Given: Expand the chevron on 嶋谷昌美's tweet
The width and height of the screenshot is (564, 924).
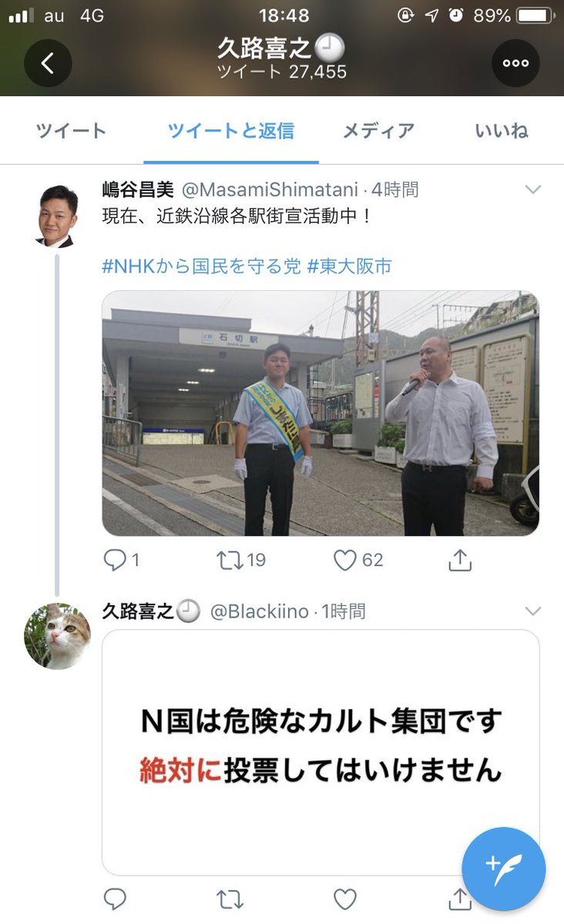Looking at the screenshot, I should pyautogui.click(x=532, y=189).
